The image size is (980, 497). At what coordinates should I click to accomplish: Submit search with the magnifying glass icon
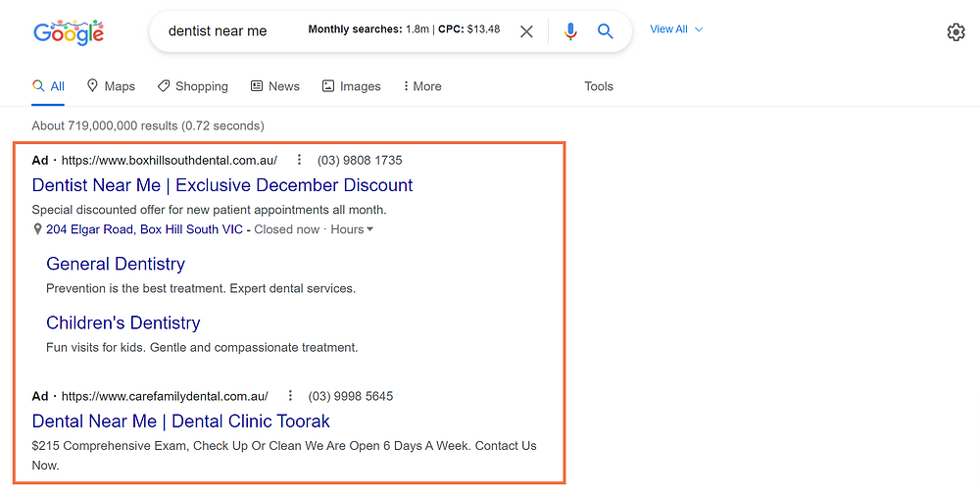(x=605, y=30)
